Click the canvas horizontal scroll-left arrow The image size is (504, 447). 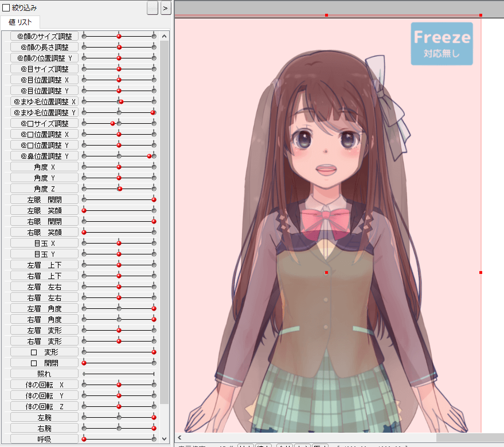point(179,437)
